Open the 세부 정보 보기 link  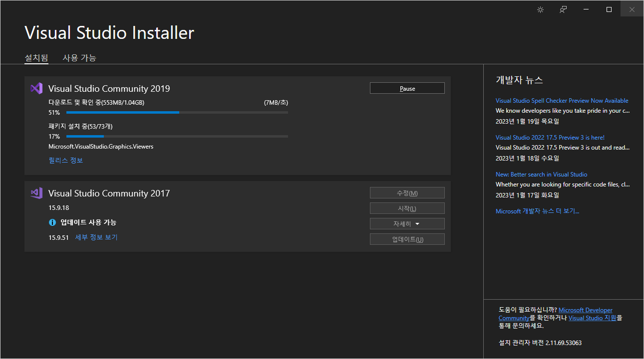coord(96,237)
